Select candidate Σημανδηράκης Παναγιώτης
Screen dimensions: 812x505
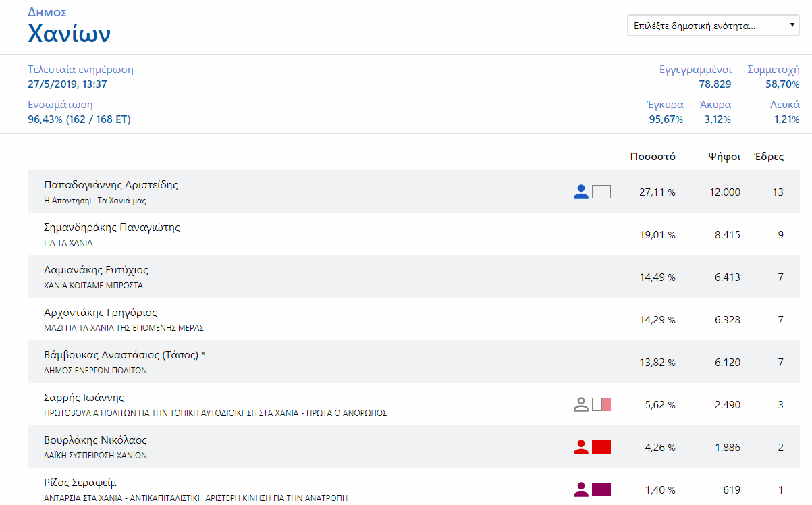pyautogui.click(x=112, y=228)
